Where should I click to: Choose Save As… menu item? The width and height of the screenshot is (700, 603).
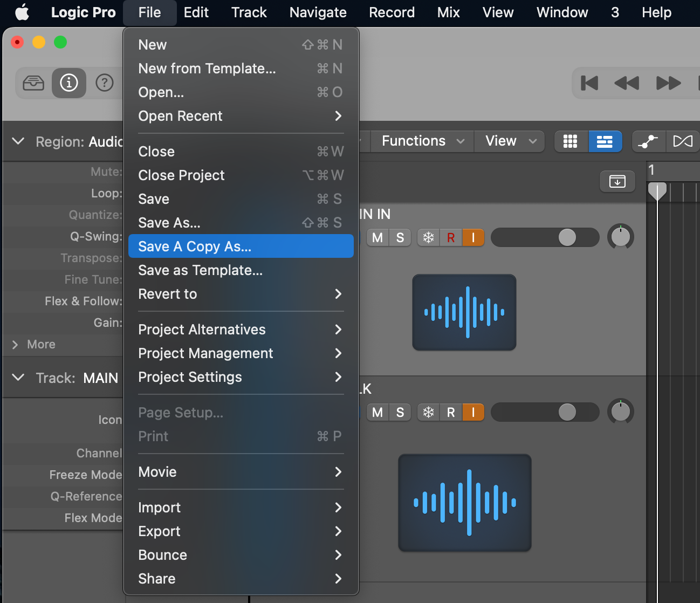tap(241, 223)
